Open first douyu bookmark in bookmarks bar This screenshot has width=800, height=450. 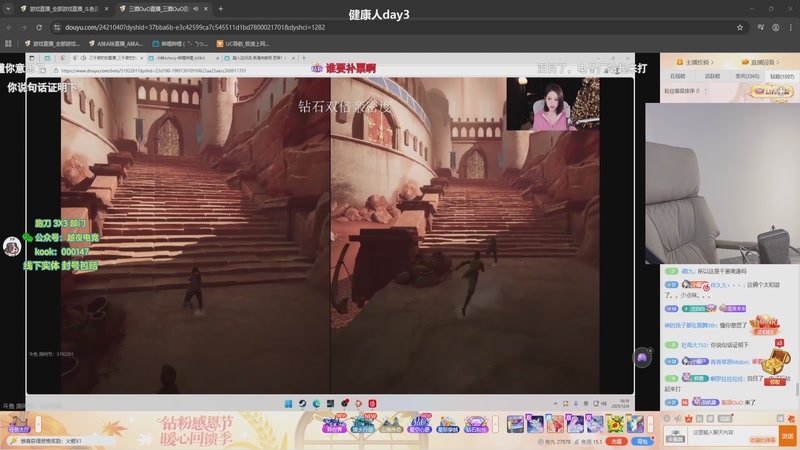point(52,44)
